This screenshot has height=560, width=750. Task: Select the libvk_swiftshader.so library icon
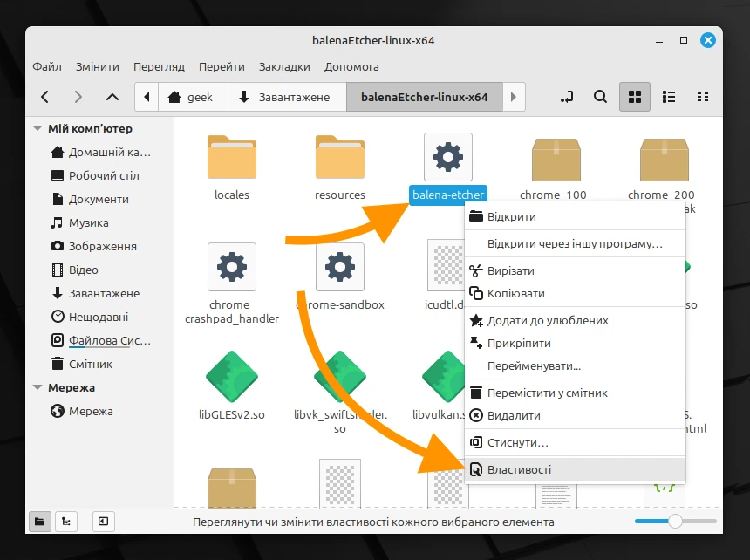[x=340, y=376]
